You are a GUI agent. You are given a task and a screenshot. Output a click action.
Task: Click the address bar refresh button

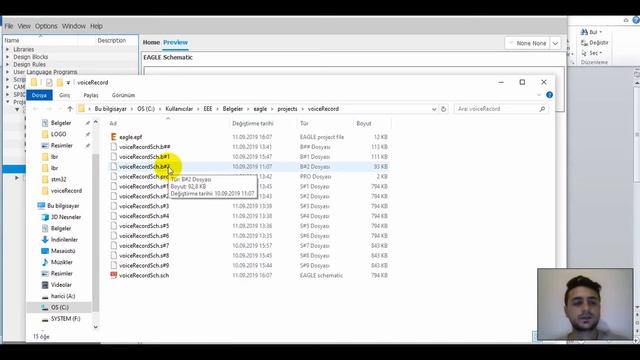[444, 109]
